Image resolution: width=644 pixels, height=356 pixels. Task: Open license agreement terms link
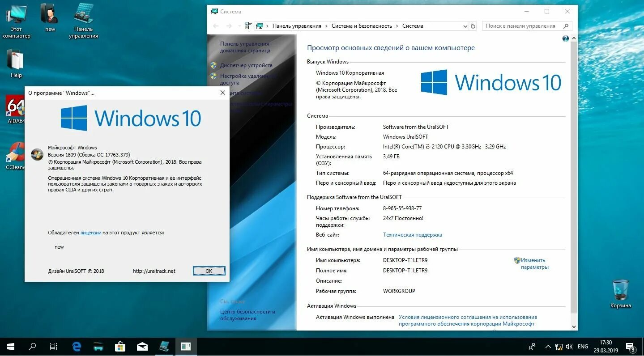click(x=468, y=320)
